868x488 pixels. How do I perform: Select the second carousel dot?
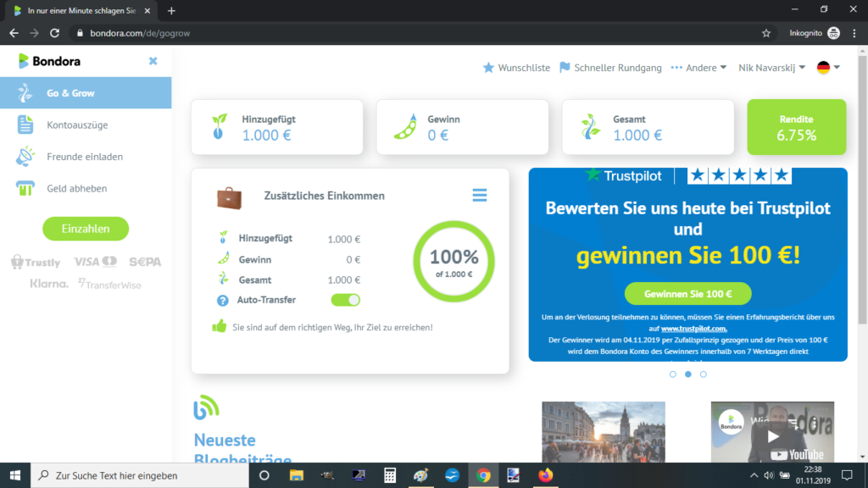688,374
